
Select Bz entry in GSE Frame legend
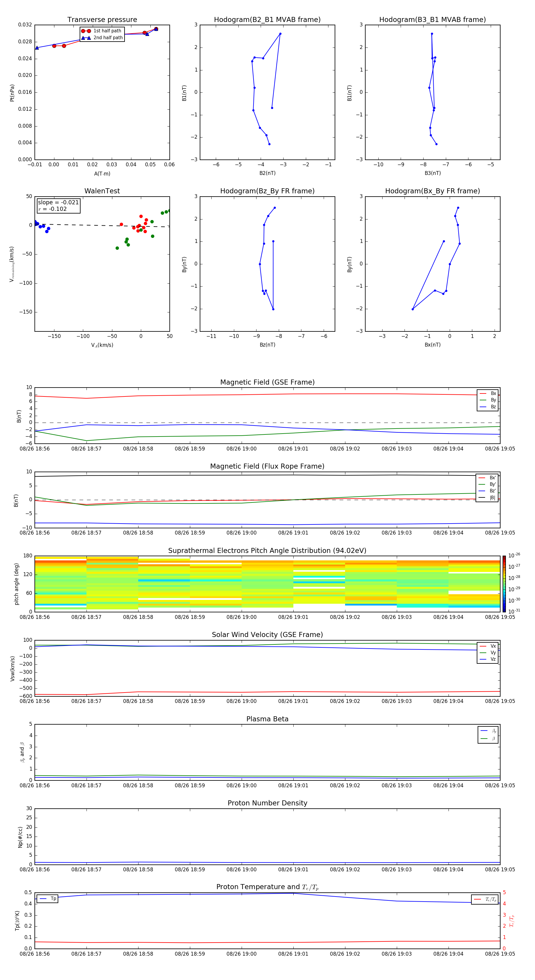(x=488, y=407)
